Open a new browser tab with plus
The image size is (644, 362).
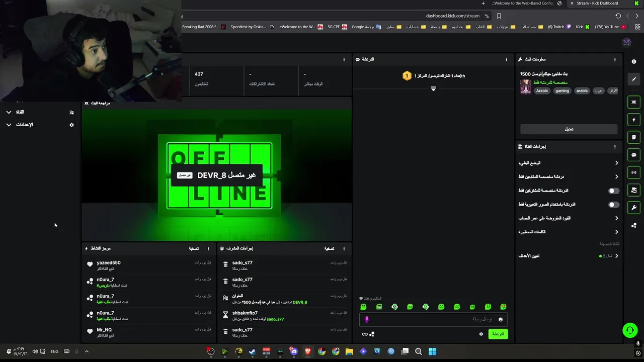tap(483, 4)
